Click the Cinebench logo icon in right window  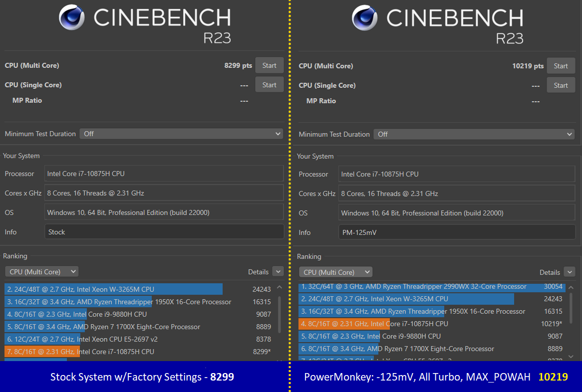pos(364,18)
